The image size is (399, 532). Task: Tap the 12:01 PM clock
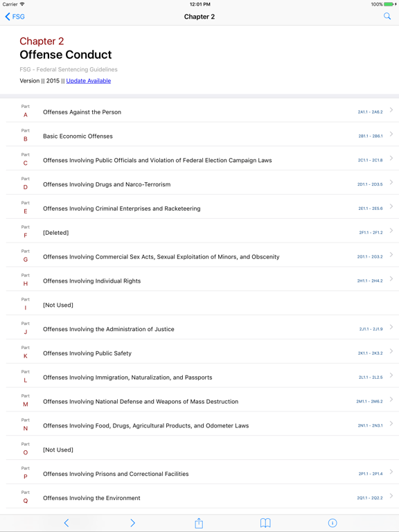[x=199, y=4]
